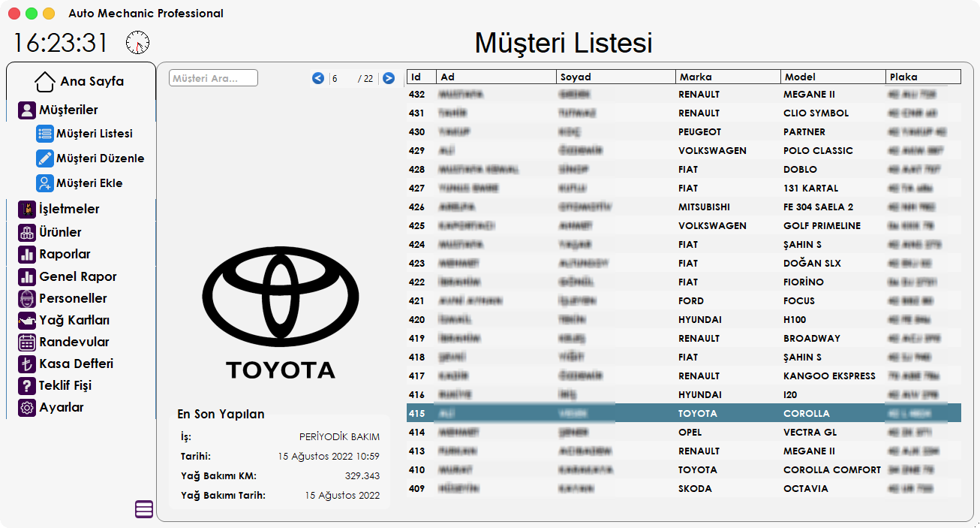Select the DOĞAN SLX row

pyautogui.click(x=684, y=264)
